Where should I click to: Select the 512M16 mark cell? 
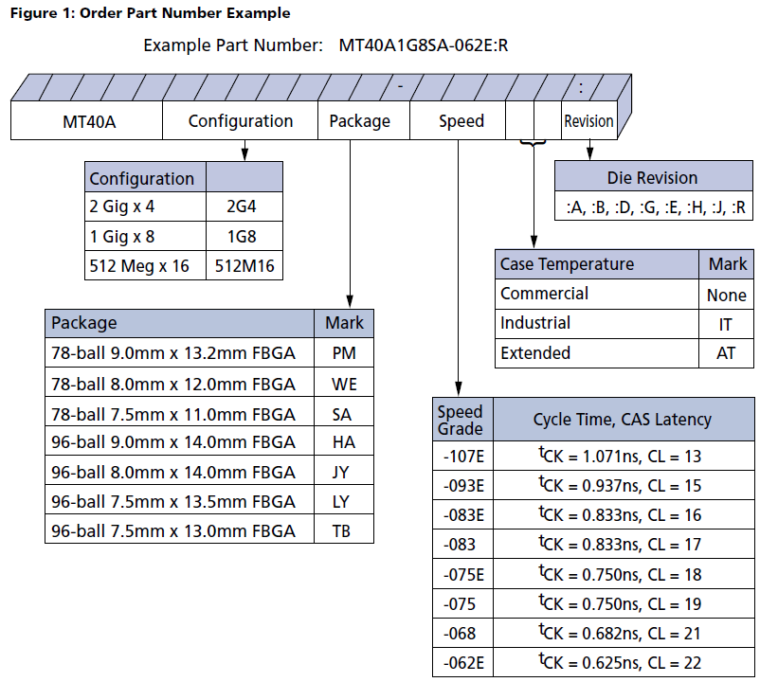click(x=244, y=265)
